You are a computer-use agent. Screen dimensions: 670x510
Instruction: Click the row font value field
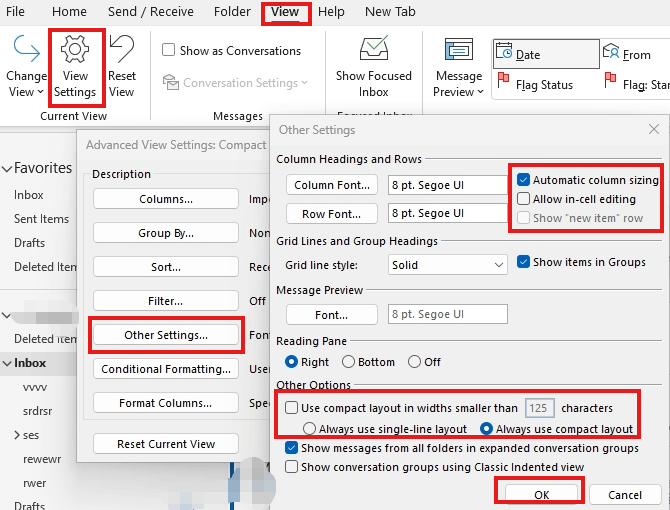(x=448, y=213)
